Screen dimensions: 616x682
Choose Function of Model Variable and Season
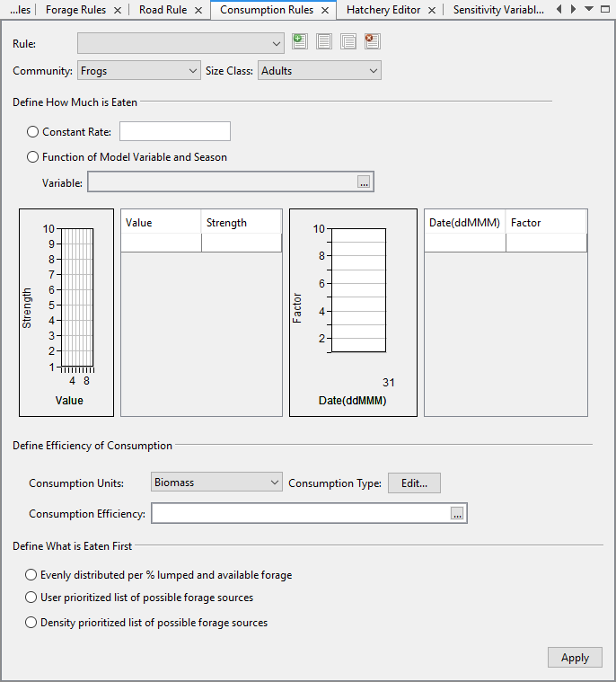click(32, 157)
